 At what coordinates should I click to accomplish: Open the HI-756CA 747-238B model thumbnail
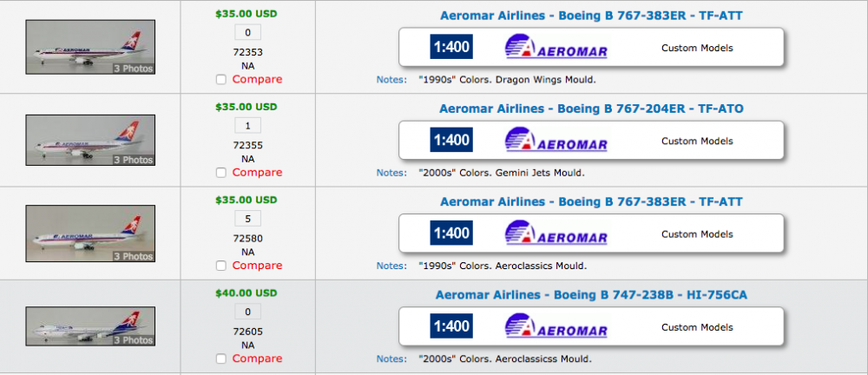[x=90, y=327]
